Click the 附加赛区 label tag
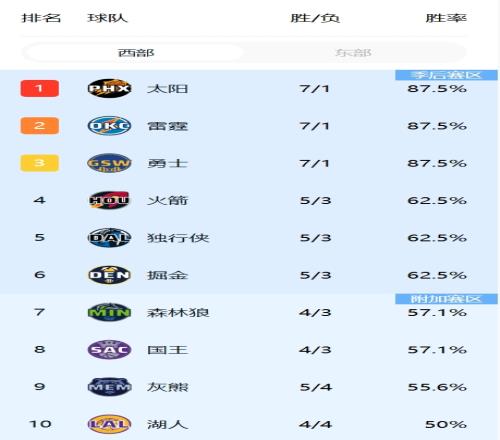 446,299
